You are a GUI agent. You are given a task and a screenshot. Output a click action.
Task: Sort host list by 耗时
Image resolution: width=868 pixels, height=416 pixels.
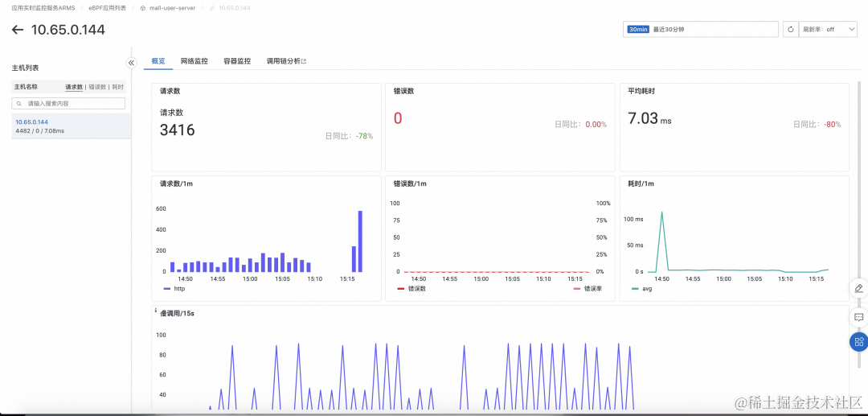click(118, 87)
